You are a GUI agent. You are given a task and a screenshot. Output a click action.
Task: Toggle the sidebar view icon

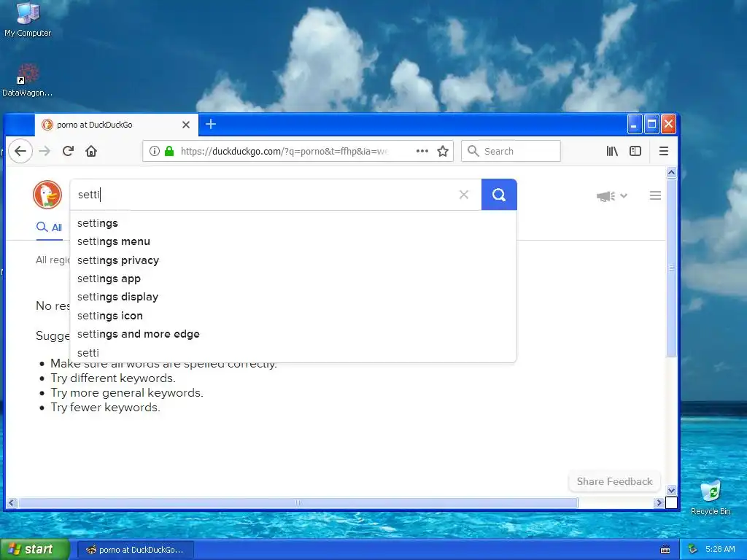[x=635, y=152]
